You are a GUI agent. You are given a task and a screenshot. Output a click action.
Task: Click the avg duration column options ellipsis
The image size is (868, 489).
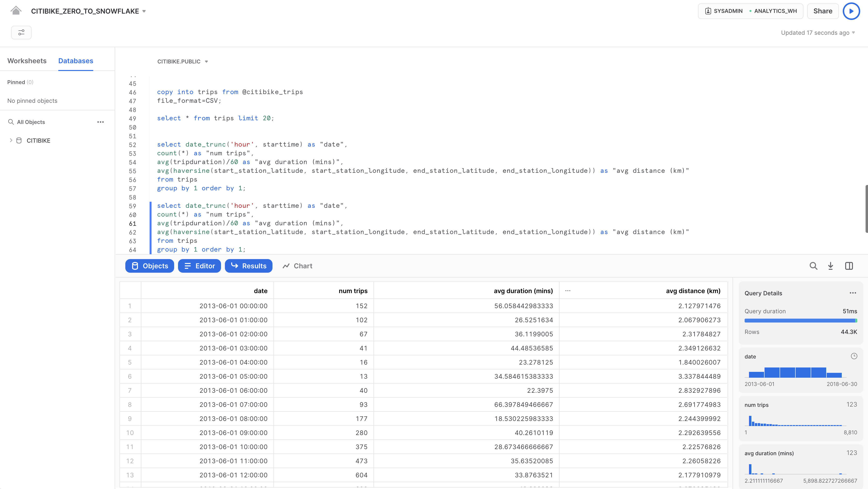pyautogui.click(x=568, y=291)
